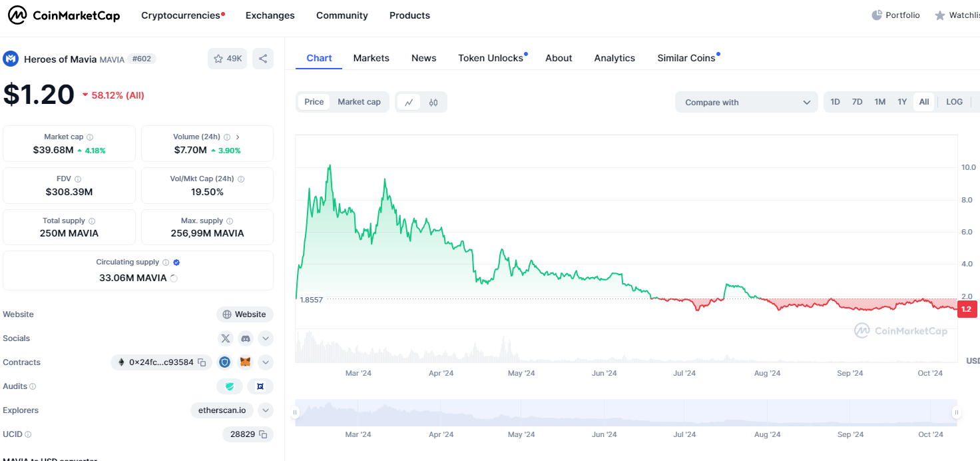Add token to MetaMask via fox icon

(x=246, y=362)
